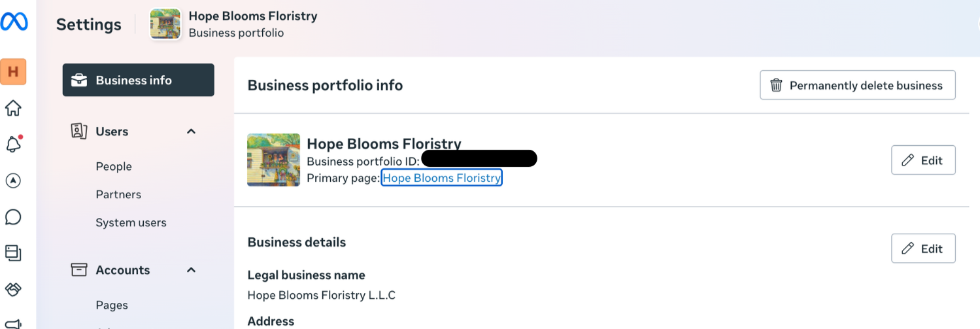Open Pages under Accounts

click(x=112, y=305)
